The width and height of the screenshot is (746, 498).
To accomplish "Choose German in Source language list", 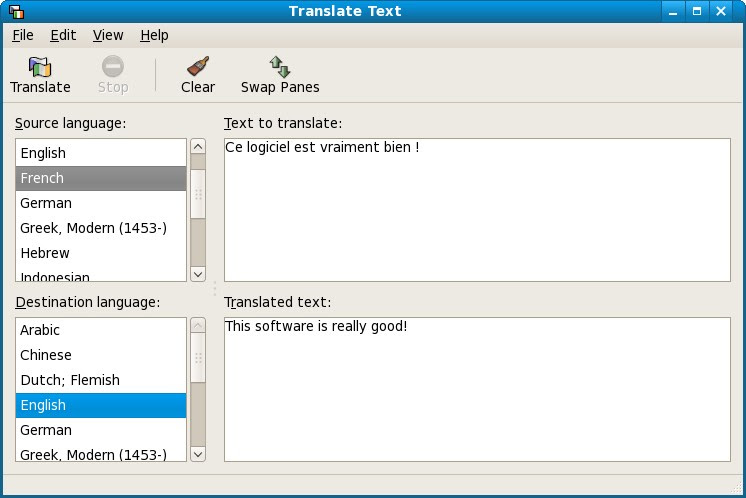I will click(101, 203).
